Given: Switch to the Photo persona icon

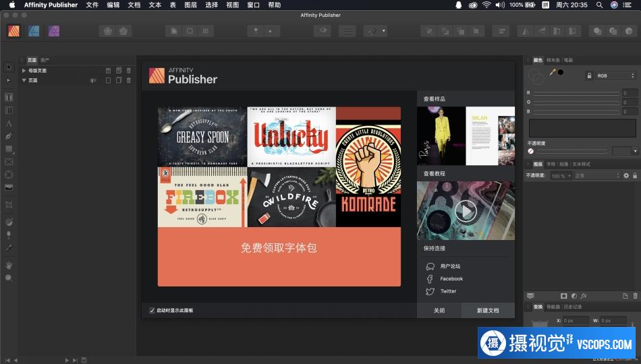Looking at the screenshot, I should [x=54, y=31].
